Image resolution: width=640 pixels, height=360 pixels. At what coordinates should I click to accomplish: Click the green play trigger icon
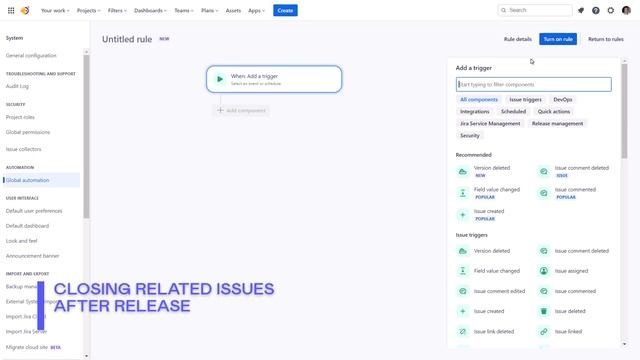click(x=220, y=79)
